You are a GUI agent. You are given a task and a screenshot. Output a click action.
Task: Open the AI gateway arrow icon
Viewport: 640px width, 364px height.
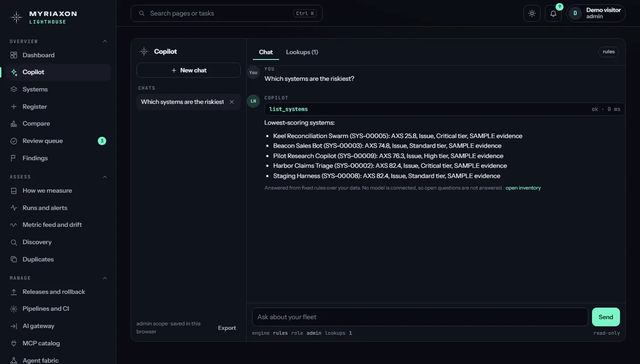14,326
